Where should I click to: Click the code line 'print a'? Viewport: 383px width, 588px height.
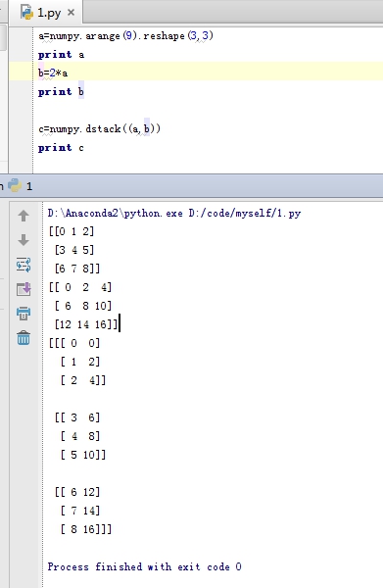(x=61, y=55)
